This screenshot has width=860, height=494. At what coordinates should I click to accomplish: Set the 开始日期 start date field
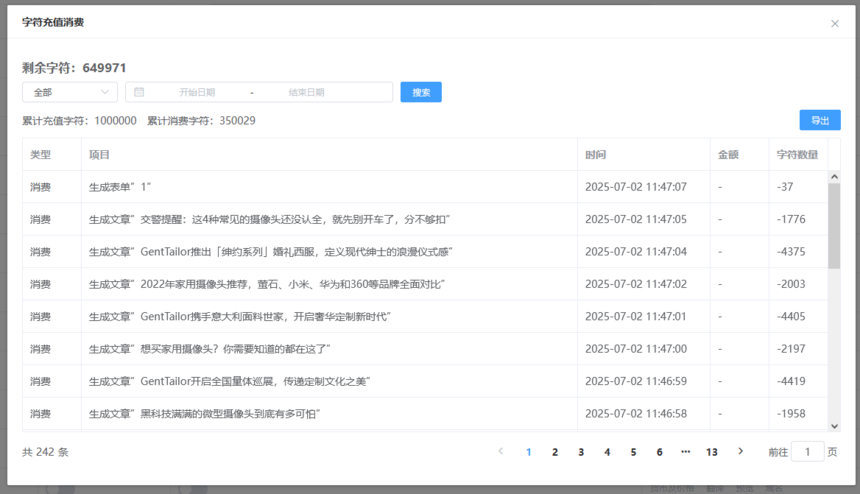coord(197,92)
